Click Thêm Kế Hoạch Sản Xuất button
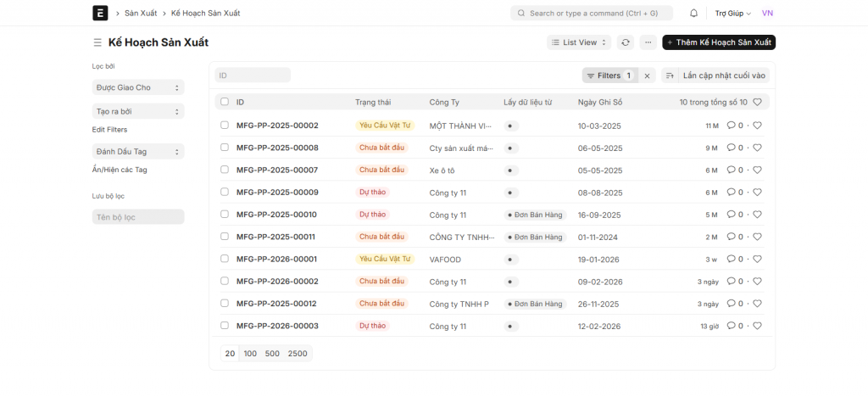This screenshot has height=397, width=868. pos(719,42)
